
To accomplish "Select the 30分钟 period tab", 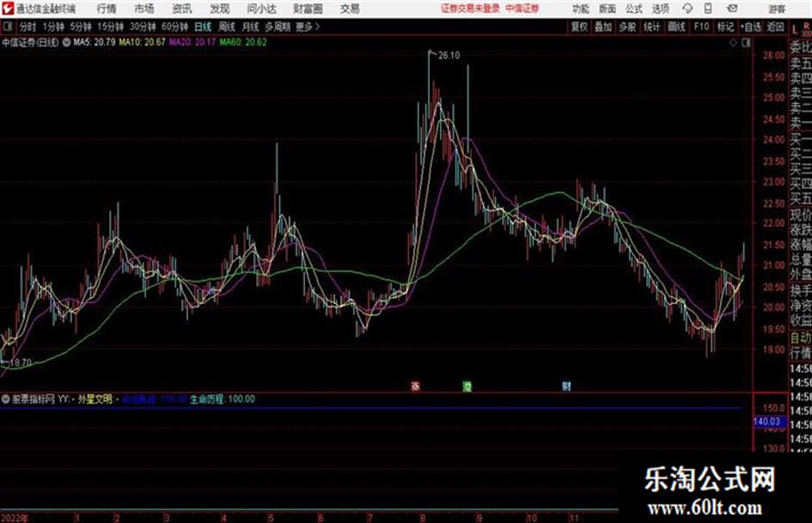I will pyautogui.click(x=143, y=27).
